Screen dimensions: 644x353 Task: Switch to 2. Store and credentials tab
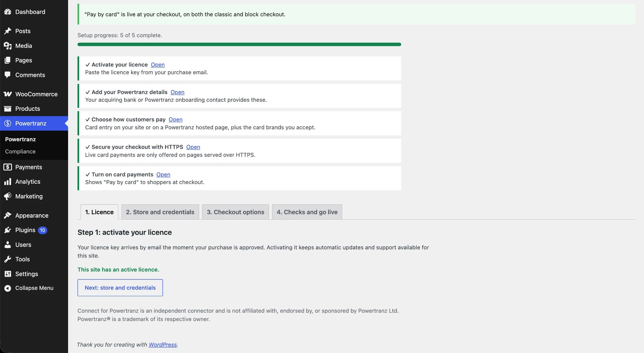(160, 212)
